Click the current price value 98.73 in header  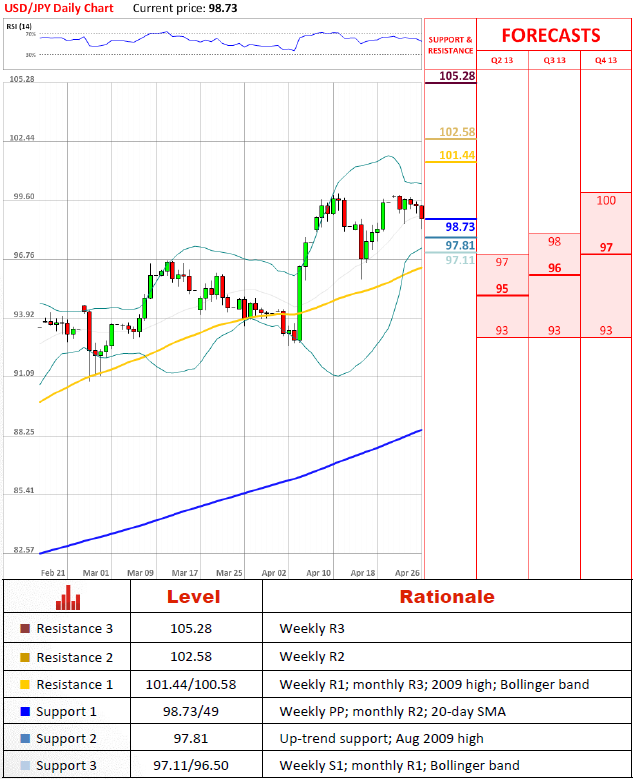tap(223, 8)
